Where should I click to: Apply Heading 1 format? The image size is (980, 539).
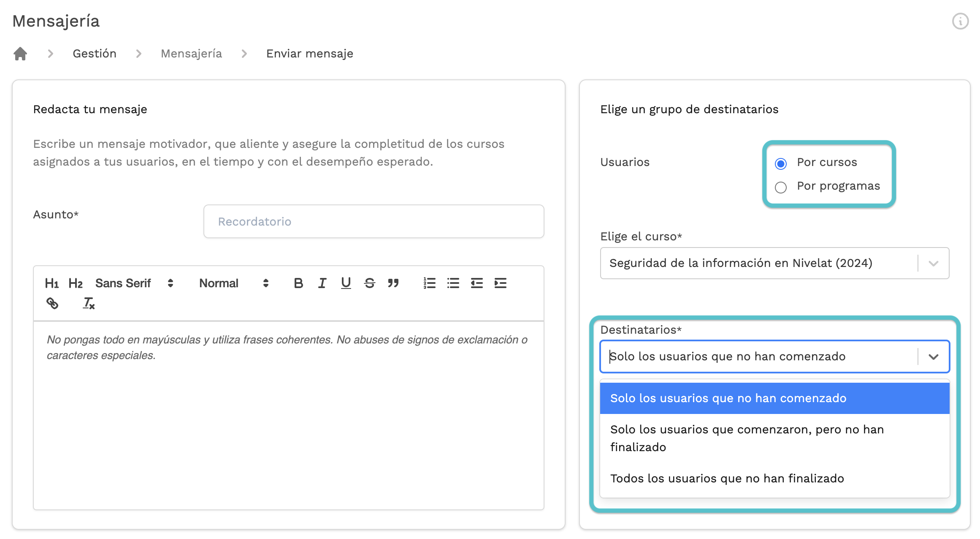[51, 283]
